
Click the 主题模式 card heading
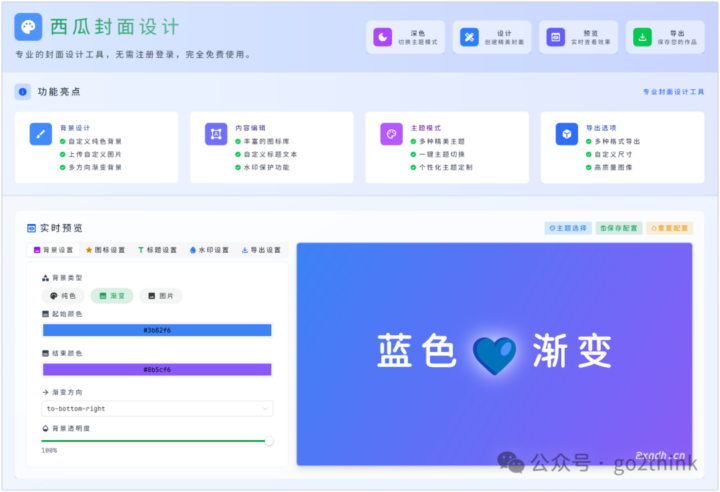426,128
